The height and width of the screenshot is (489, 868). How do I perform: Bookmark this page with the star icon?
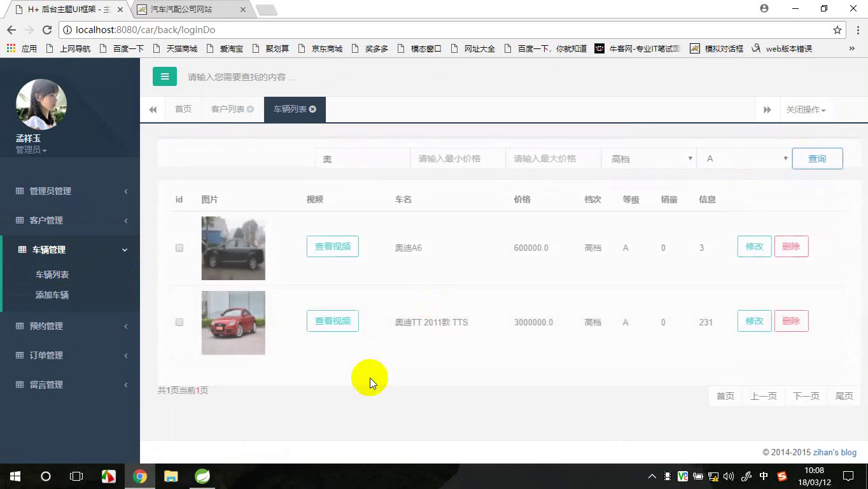837,30
